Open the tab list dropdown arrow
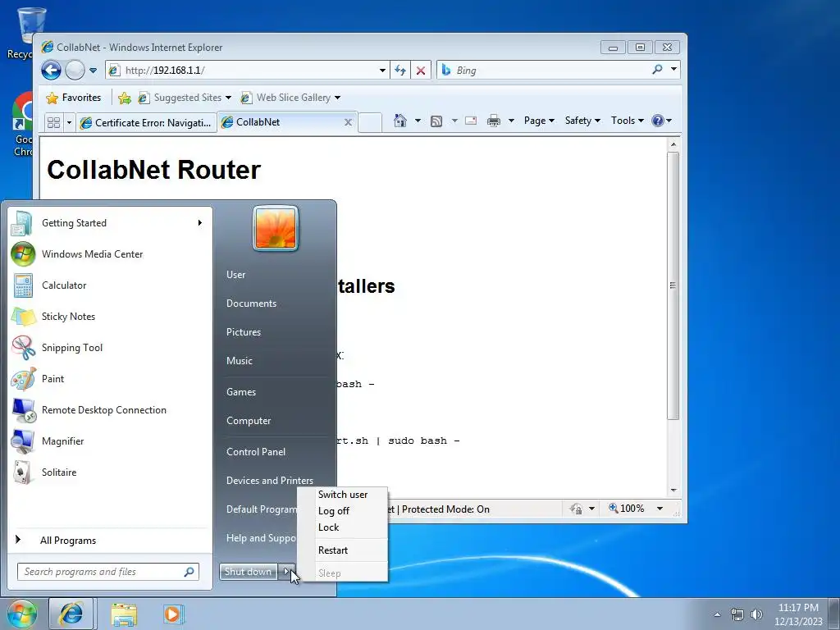Viewport: 840px width, 630px height. [x=69, y=123]
